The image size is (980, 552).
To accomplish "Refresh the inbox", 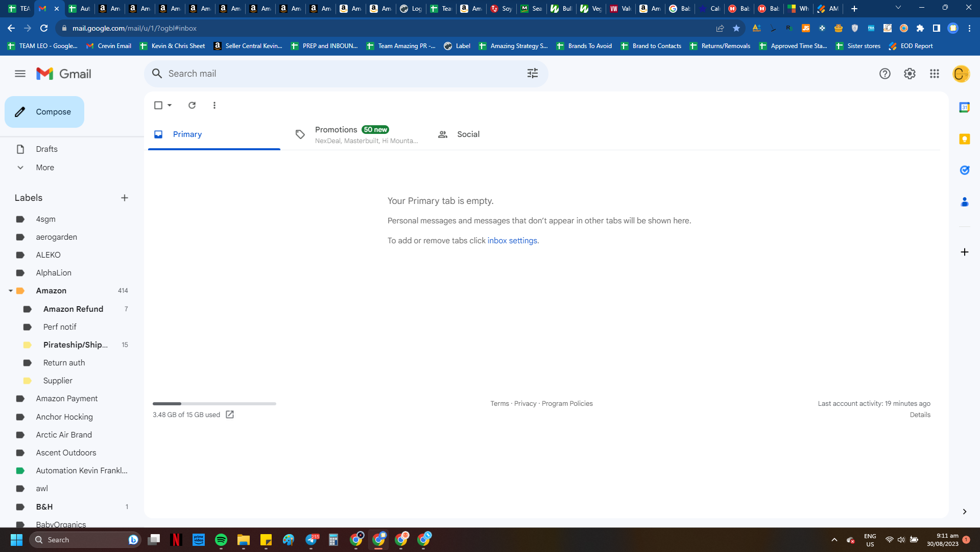I will point(192,105).
